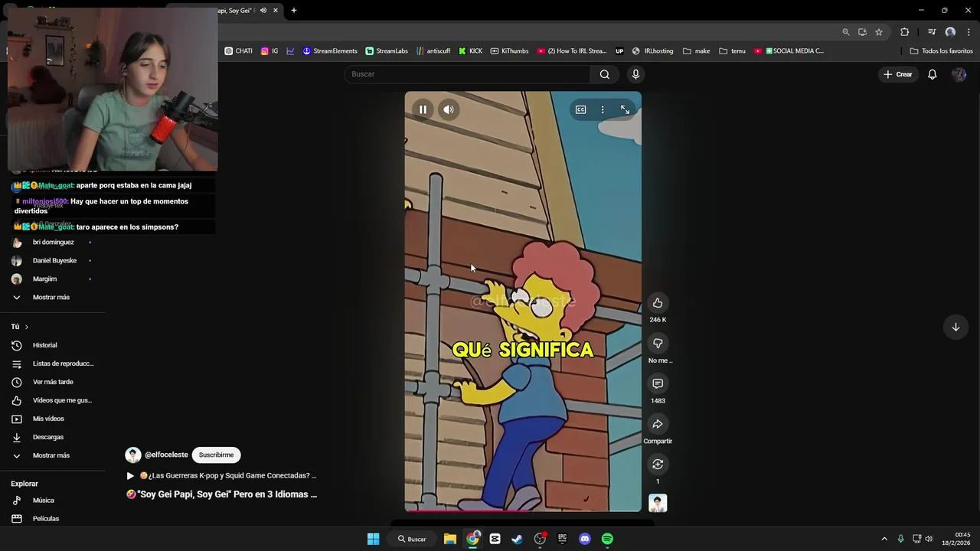Screen dimensions: 980x551
Task: Open the 1483 comments panel
Action: 658,383
